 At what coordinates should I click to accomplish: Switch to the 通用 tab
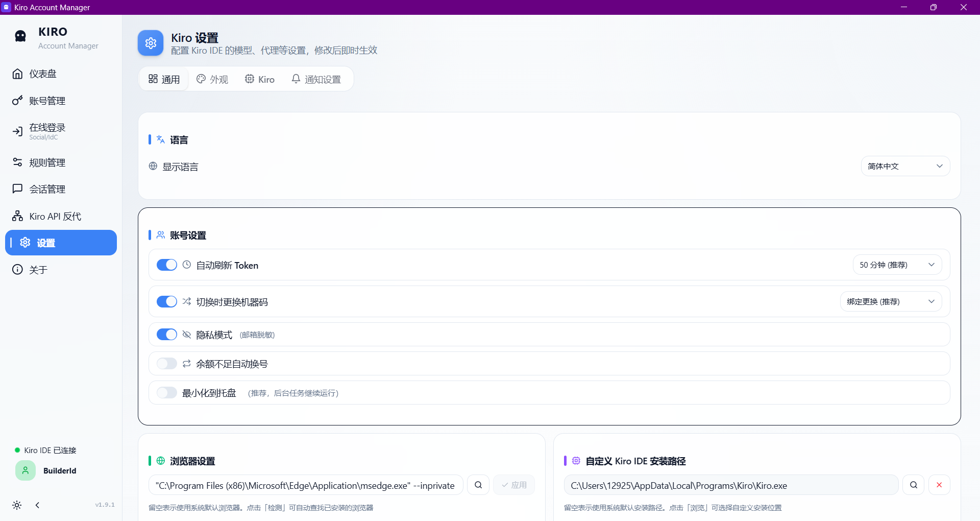(164, 79)
